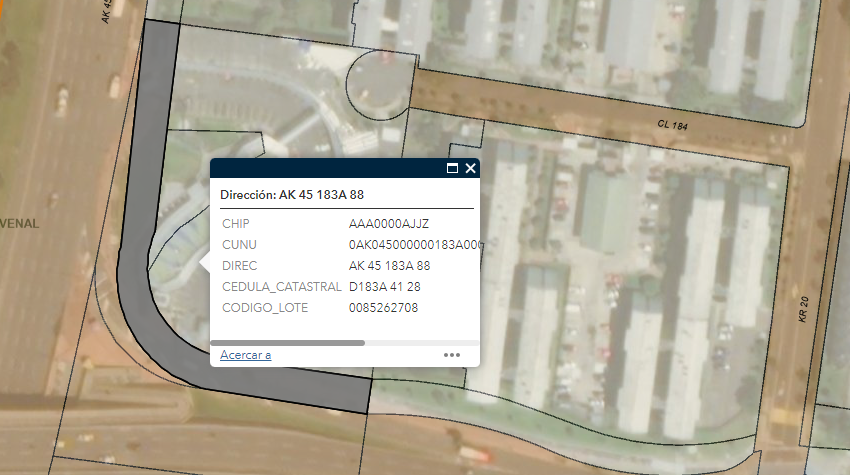The height and width of the screenshot is (475, 850).
Task: Click the CEDULA_CATASTRAL field label
Action: click(x=281, y=287)
